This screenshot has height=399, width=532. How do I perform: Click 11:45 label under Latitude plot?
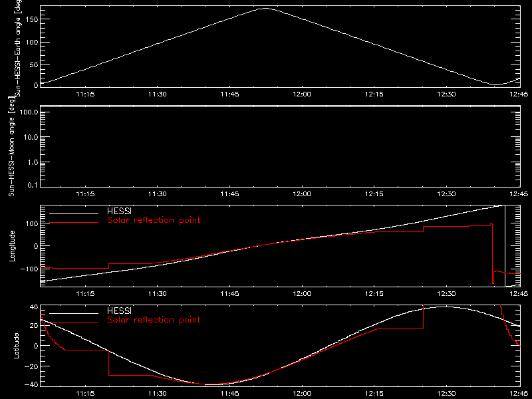pos(229,394)
